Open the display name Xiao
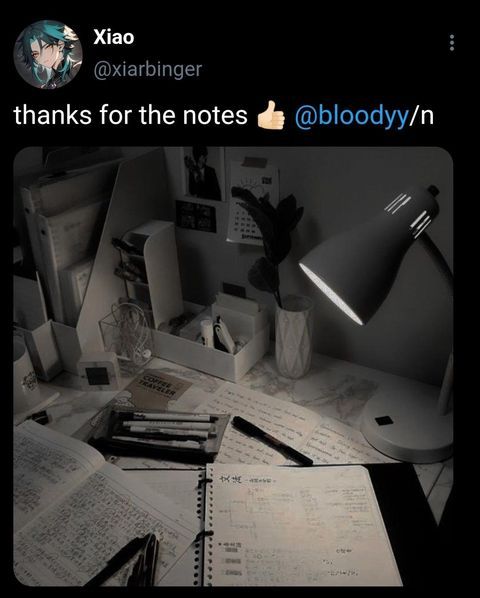 [x=114, y=37]
